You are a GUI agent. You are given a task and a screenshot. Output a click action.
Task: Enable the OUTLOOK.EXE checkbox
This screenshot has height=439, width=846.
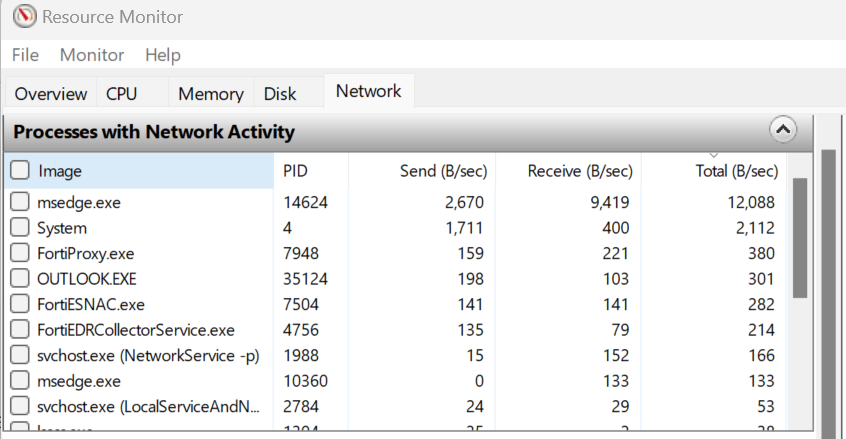[x=20, y=278]
